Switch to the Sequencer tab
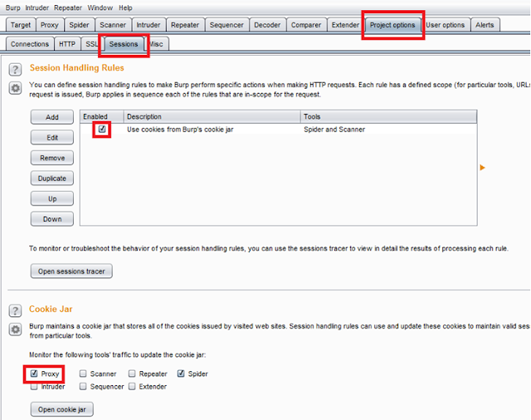This screenshot has height=420, width=531. pyautogui.click(x=227, y=25)
